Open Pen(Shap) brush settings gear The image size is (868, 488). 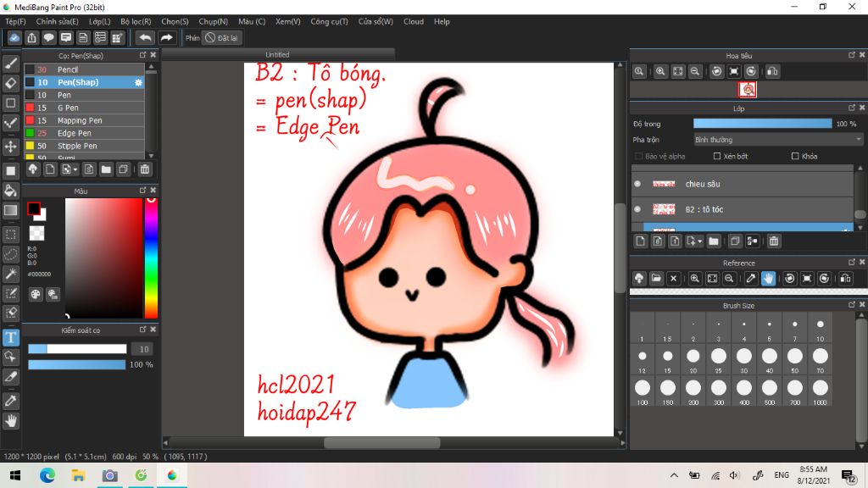click(x=138, y=82)
